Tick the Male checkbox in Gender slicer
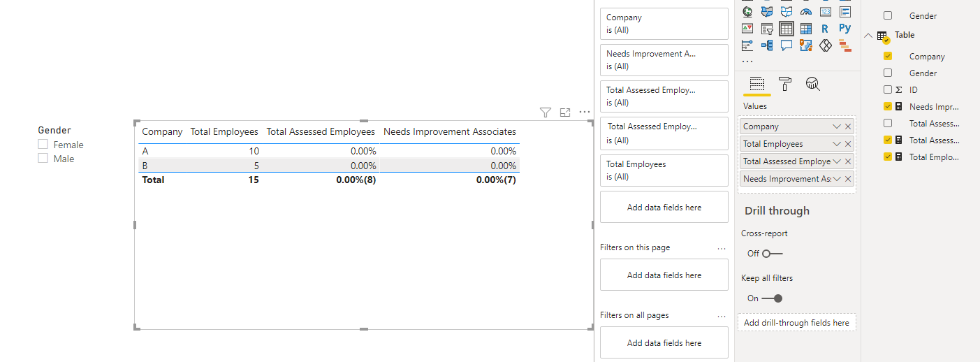Image resolution: width=980 pixels, height=362 pixels. pos(43,158)
